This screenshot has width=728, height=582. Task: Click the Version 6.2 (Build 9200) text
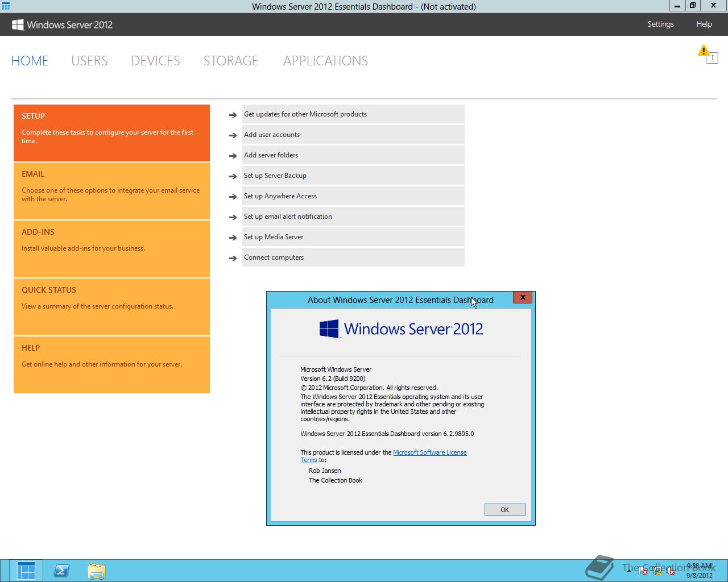pyautogui.click(x=333, y=379)
